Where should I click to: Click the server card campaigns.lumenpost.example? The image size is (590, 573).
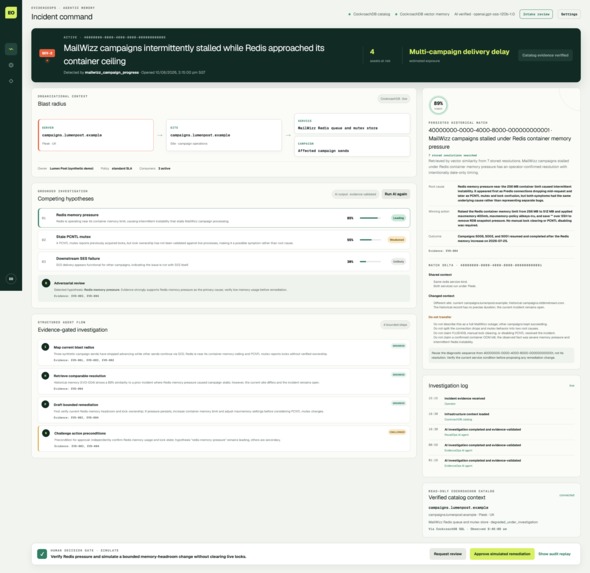(x=96, y=135)
